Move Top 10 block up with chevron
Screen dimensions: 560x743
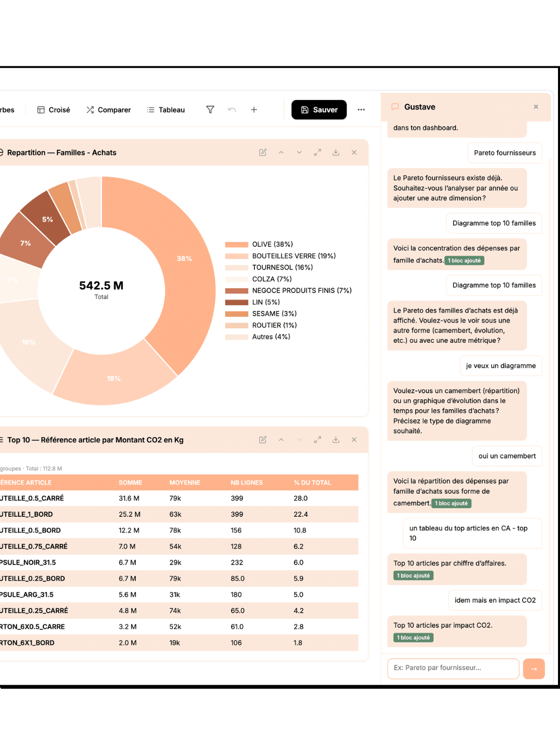tap(281, 440)
